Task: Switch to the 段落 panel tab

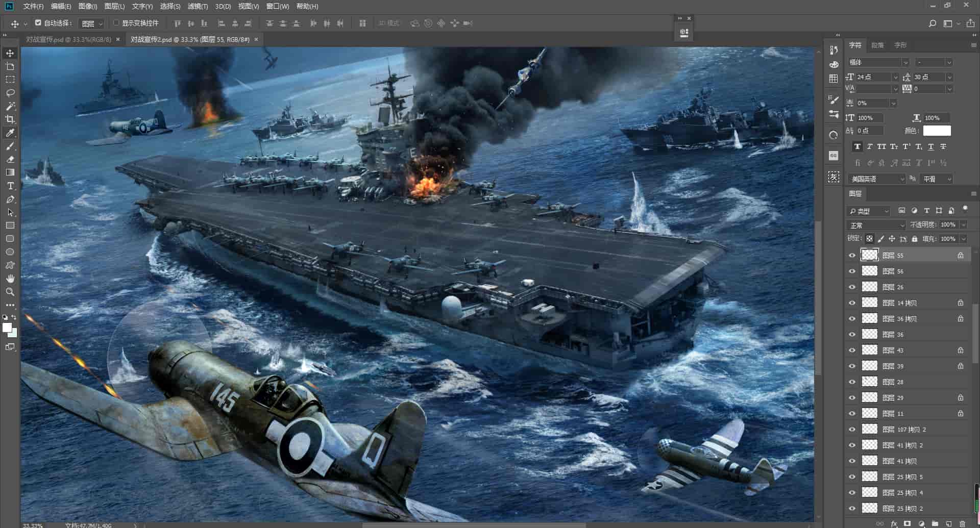Action: [x=877, y=45]
